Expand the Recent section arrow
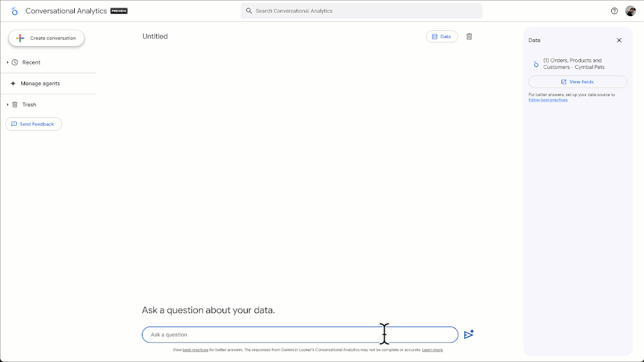 click(7, 62)
